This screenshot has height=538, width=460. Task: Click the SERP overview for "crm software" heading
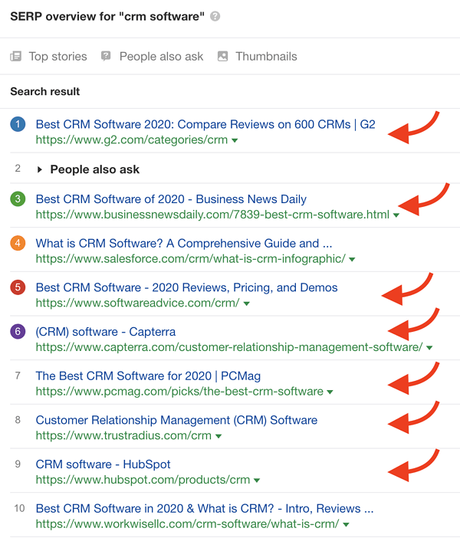[107, 16]
